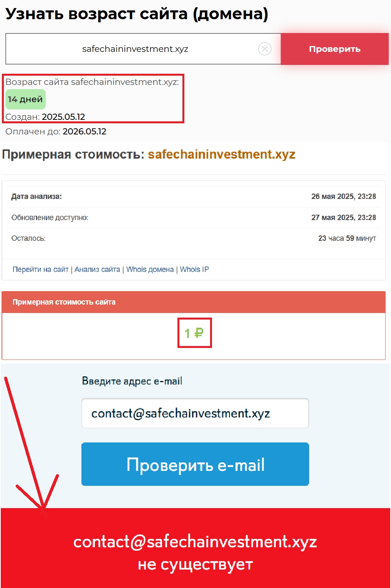Click the Узнать возраст сайта page title
Viewport: 391px width, 588px height.
pos(137,14)
